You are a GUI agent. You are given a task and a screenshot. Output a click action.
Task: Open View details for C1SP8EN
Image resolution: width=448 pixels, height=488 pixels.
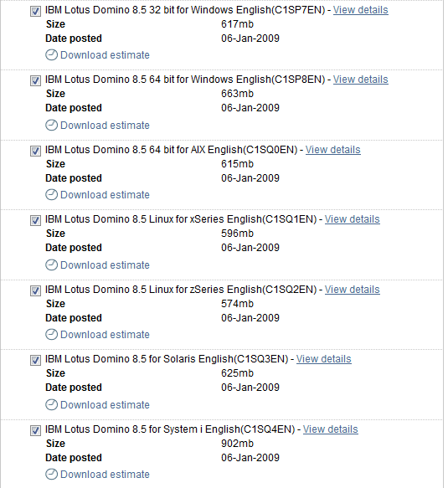coord(361,80)
